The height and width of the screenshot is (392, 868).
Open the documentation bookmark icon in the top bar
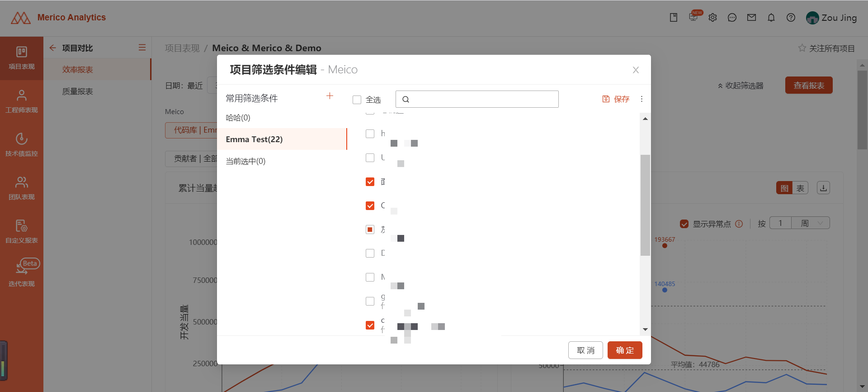pos(673,18)
